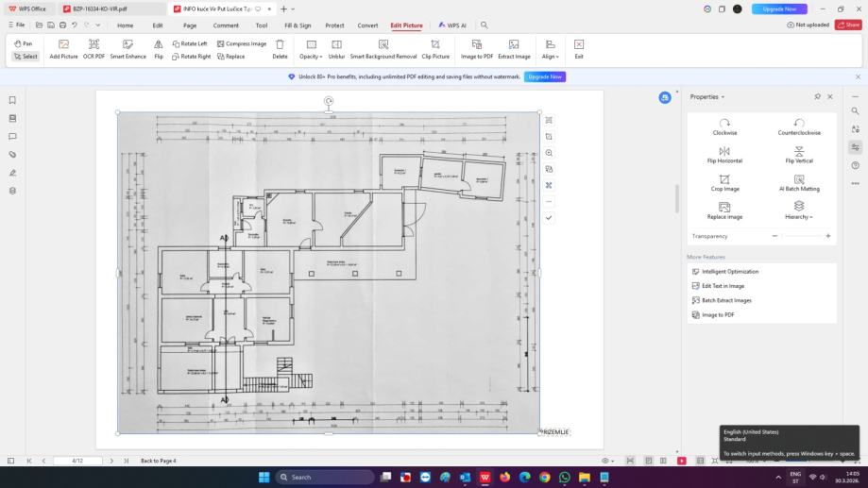Run OCR PDF on the document
This screenshot has height=488, width=868.
click(94, 49)
